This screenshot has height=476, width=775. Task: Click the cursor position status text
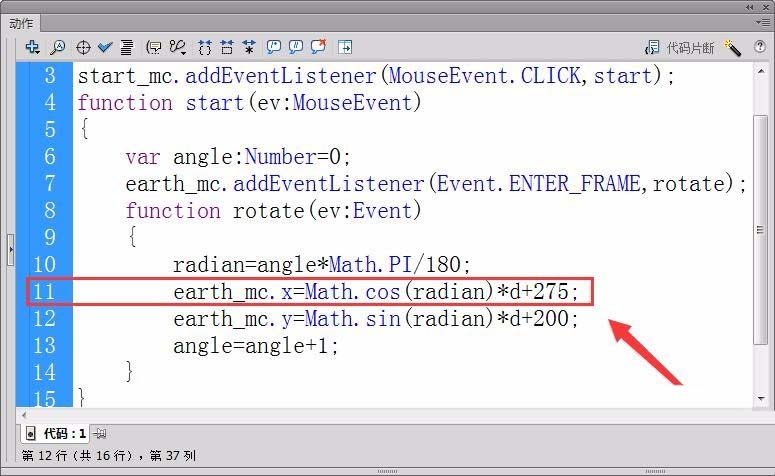(109, 455)
